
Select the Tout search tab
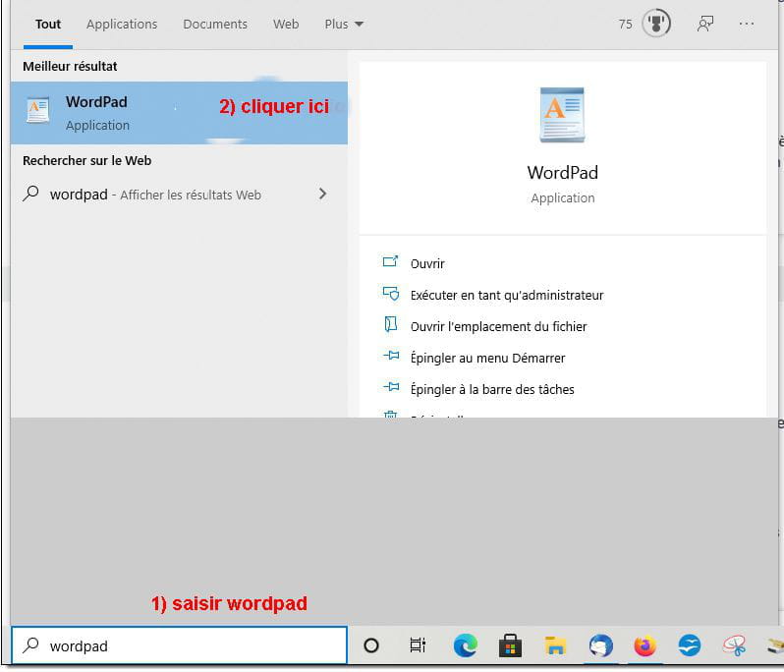pos(48,24)
